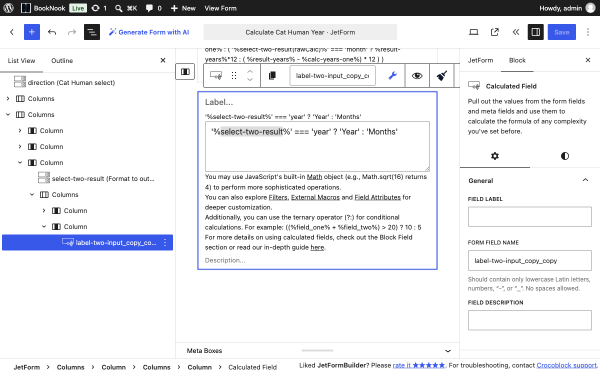Go back using the left arrow

(x=11, y=32)
